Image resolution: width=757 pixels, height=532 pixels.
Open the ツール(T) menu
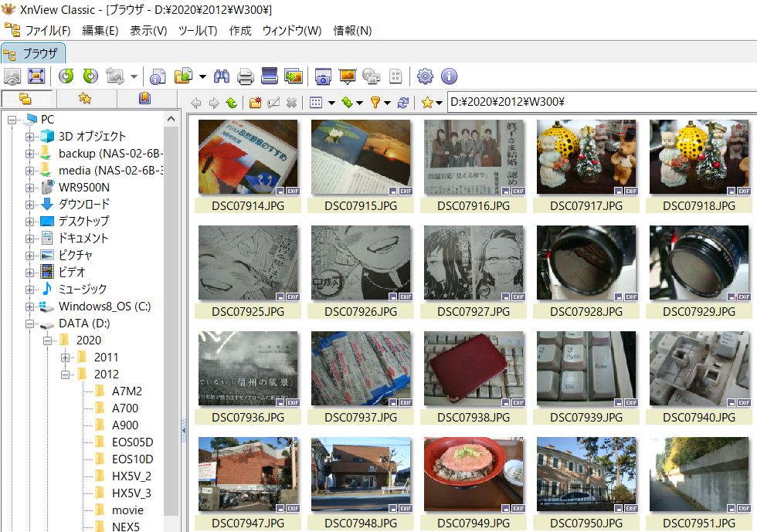pos(198,31)
